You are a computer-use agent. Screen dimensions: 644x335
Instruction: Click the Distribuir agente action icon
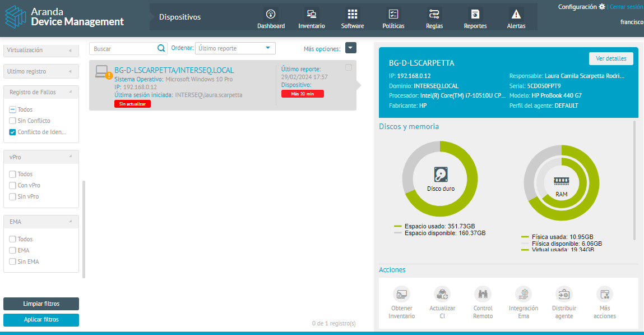coord(564,294)
